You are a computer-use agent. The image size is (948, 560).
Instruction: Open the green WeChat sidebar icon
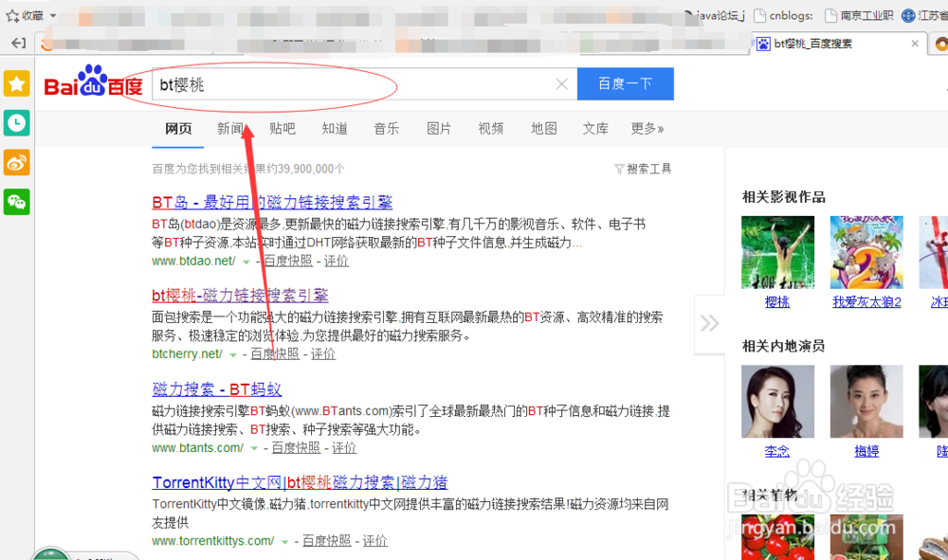pyautogui.click(x=16, y=202)
